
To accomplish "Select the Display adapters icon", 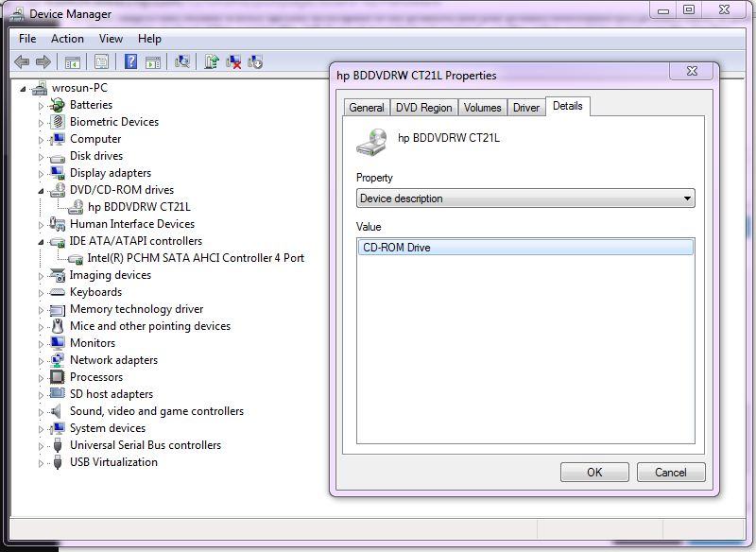I will pos(58,173).
